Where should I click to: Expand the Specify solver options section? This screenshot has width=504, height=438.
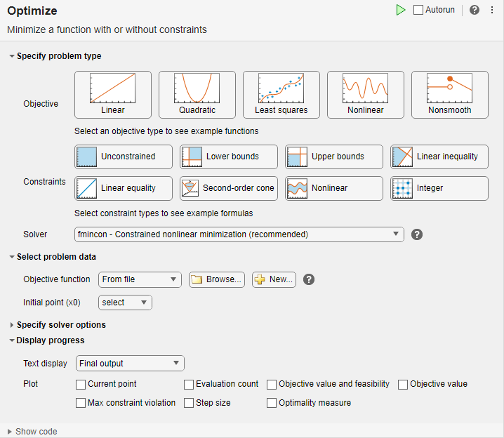coord(60,325)
